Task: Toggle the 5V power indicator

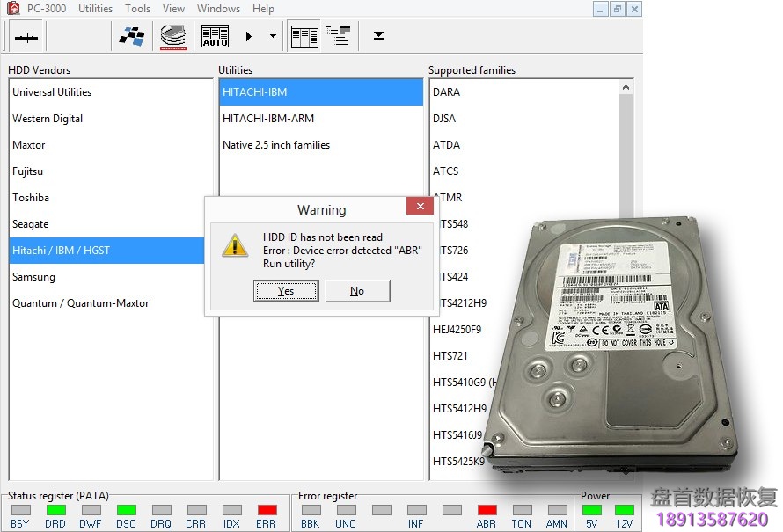Action: tap(591, 510)
